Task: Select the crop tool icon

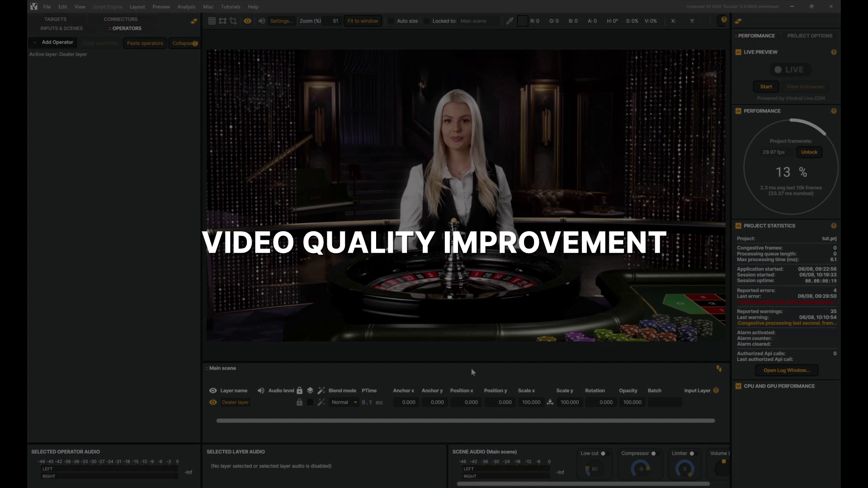Action: click(233, 21)
